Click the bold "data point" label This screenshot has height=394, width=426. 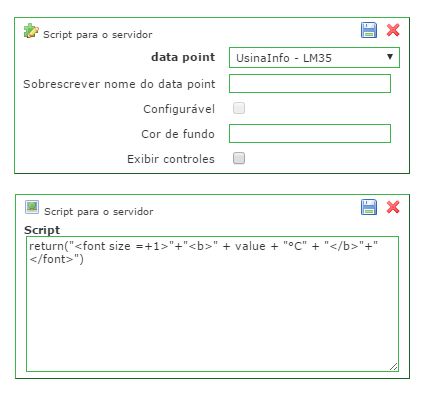(x=183, y=57)
